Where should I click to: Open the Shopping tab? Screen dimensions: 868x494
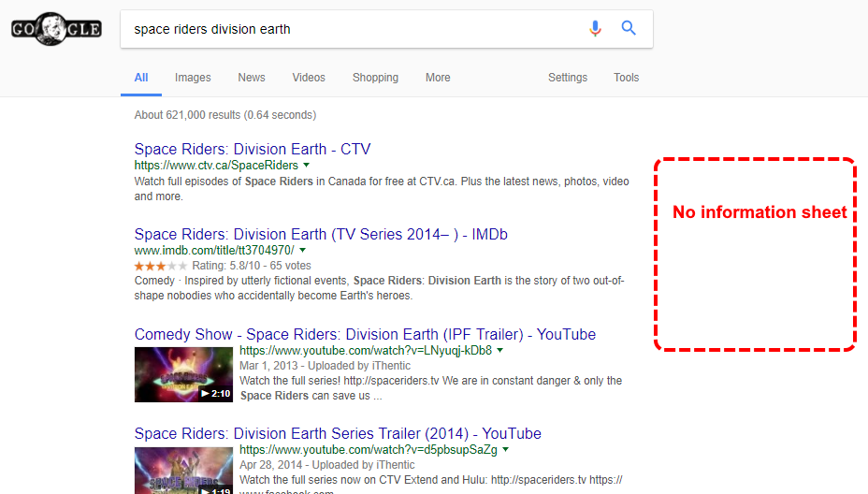pos(375,78)
